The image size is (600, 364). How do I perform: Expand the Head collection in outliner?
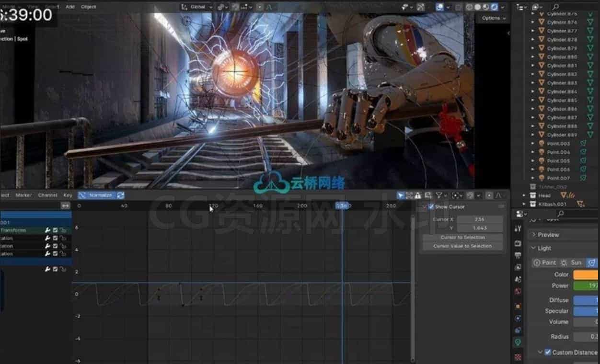tap(524, 195)
